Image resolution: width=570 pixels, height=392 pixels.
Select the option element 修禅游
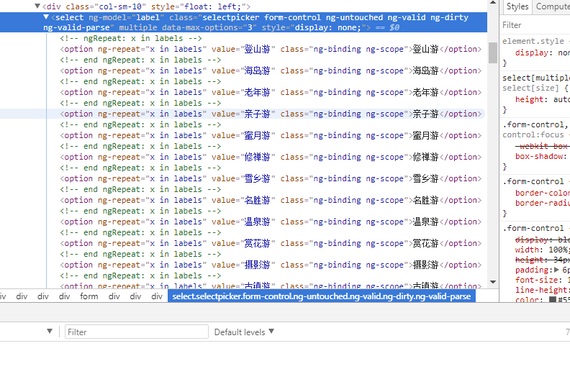(271, 157)
